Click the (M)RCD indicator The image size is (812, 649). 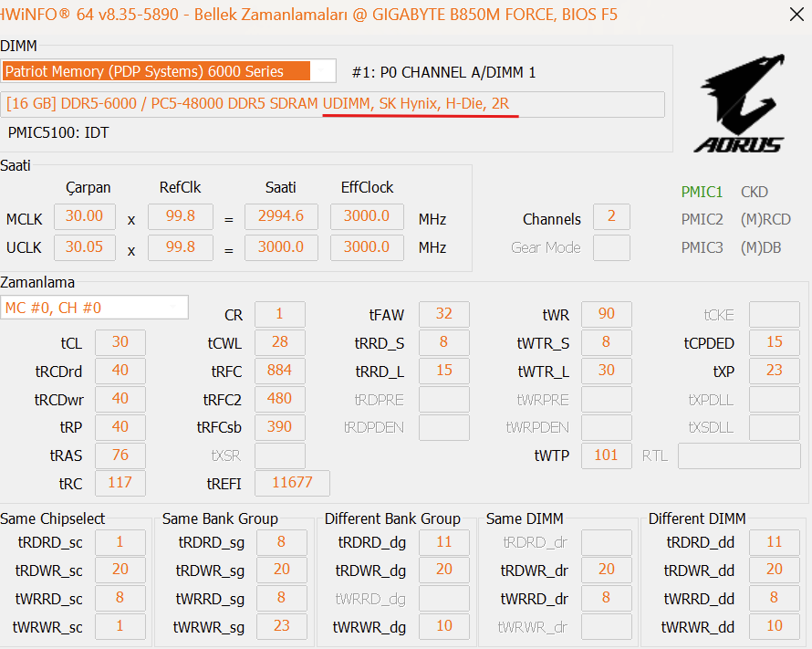point(765,220)
